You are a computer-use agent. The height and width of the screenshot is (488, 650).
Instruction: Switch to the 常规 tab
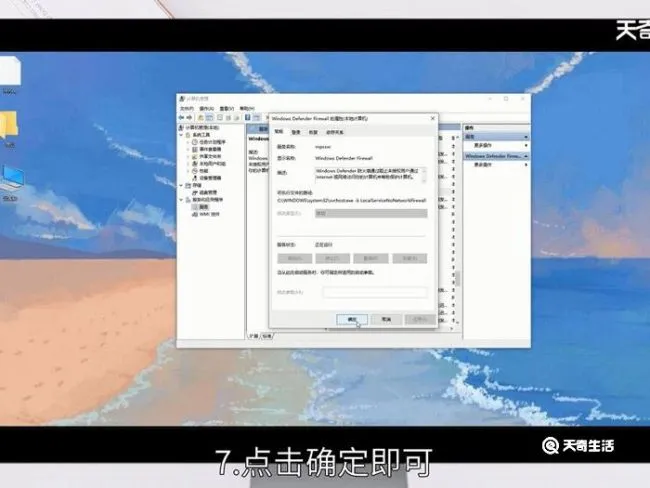(279, 131)
